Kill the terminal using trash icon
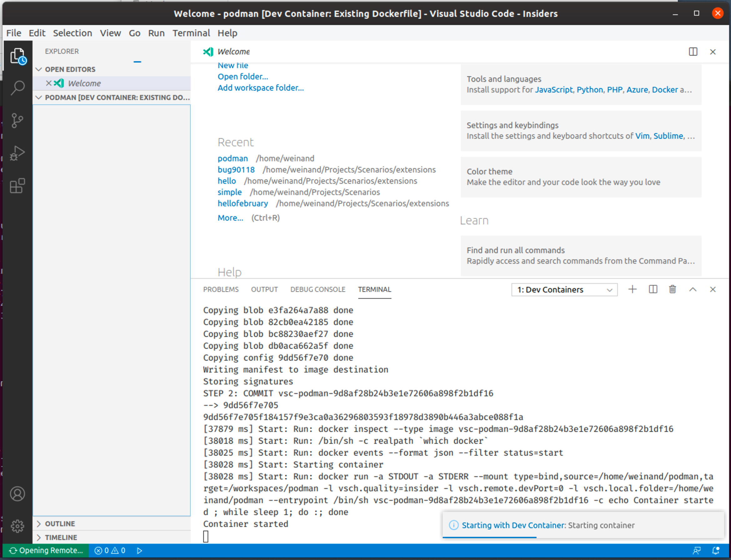Viewport: 731px width, 560px height. (672, 289)
